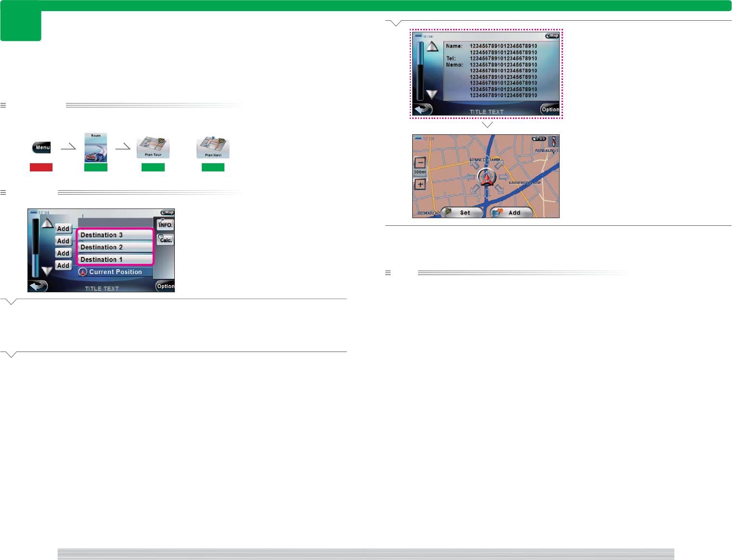This screenshot has width=732, height=560.
Task: Open Option in the destination list screen
Action: (165, 286)
